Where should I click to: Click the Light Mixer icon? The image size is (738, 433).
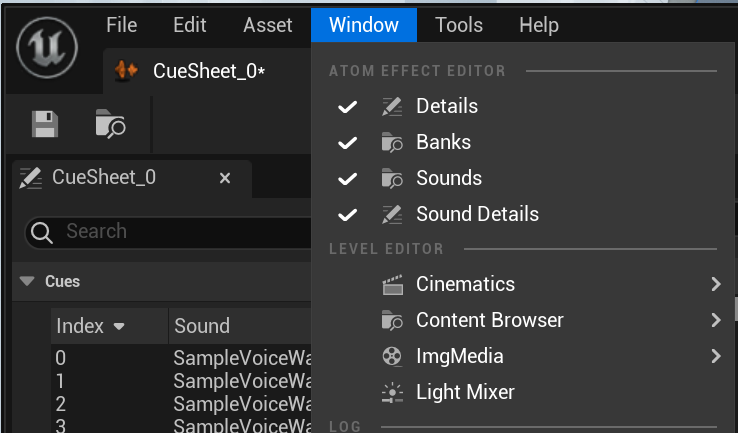pos(392,393)
